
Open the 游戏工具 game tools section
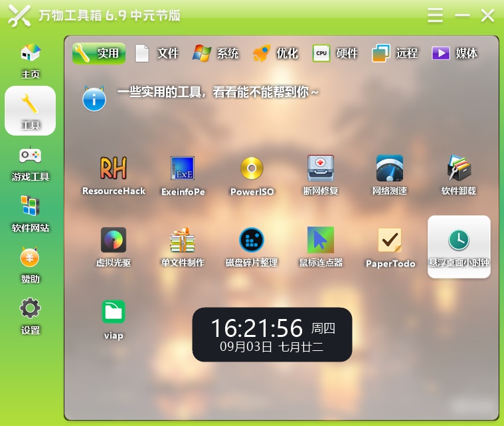coord(31,163)
